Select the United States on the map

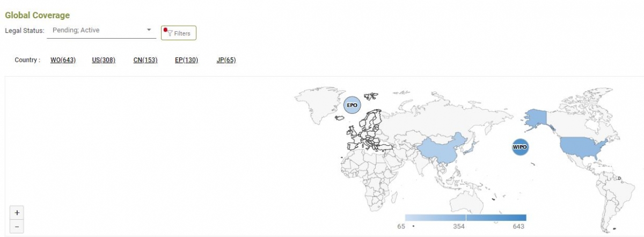coord(582,146)
